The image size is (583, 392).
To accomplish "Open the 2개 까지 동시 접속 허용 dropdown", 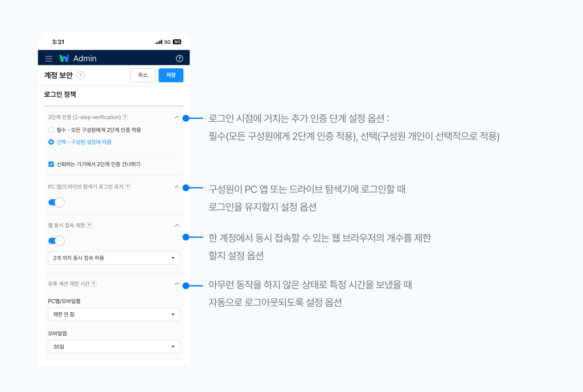I will [113, 258].
